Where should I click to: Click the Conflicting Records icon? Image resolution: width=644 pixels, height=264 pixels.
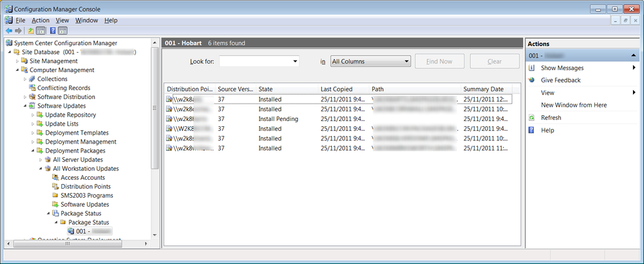32,88
